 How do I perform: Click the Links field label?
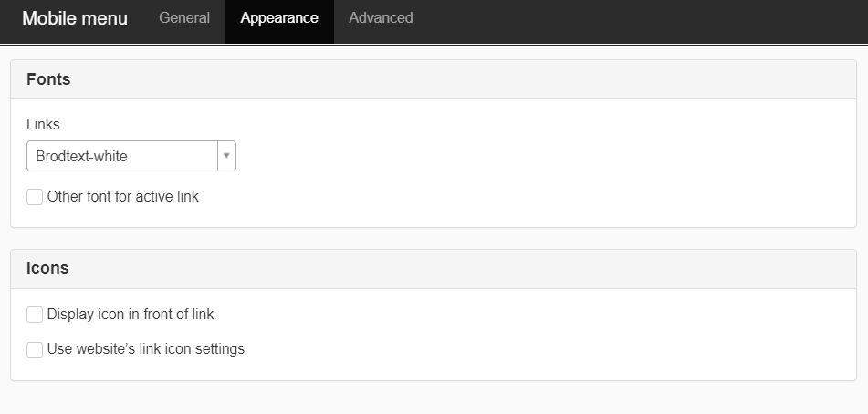[x=43, y=125]
